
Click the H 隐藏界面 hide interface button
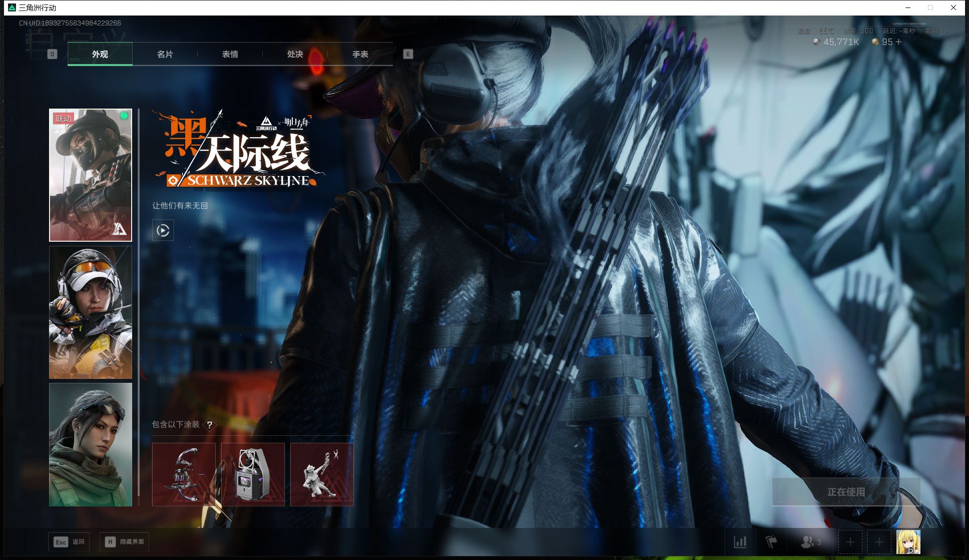coord(125,542)
